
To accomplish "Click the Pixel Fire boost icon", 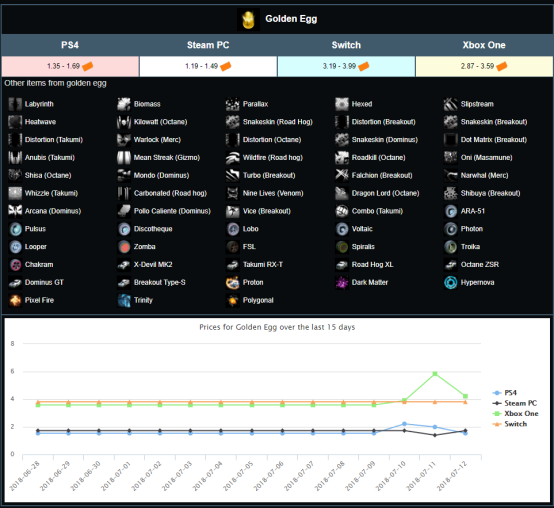I will click(15, 300).
